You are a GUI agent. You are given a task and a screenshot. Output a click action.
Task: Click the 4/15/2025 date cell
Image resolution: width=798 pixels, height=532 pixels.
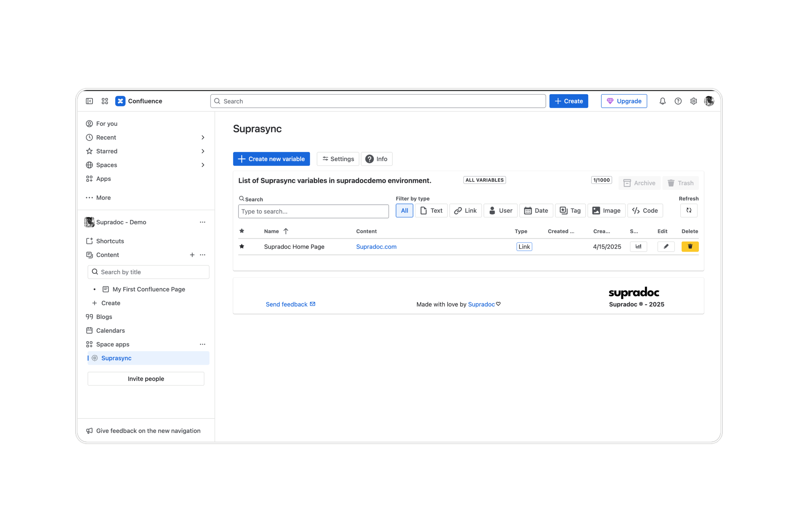[x=607, y=247]
